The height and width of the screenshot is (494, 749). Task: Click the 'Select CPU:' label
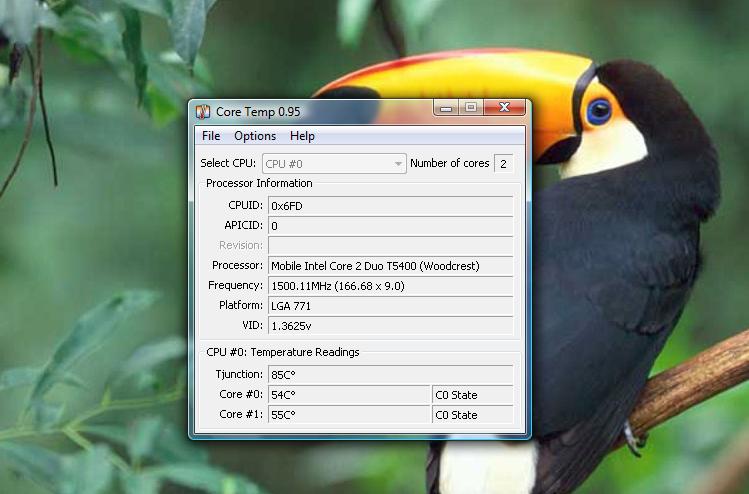click(228, 163)
